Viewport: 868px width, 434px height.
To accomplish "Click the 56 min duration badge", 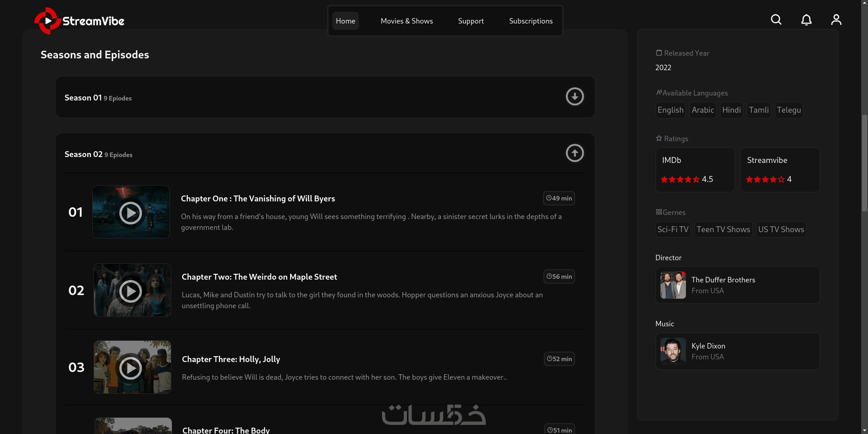I will [559, 277].
